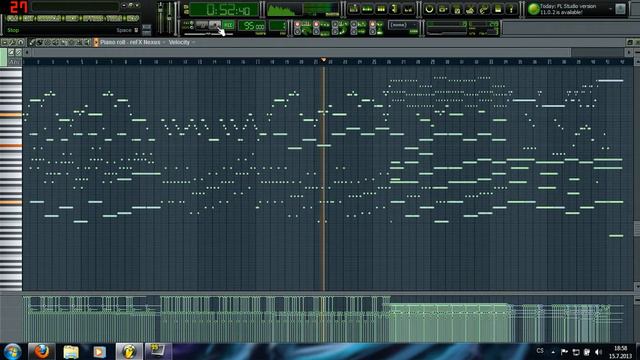This screenshot has width=640, height=360.
Task: Select the Delete tool
Action: (x=47, y=42)
